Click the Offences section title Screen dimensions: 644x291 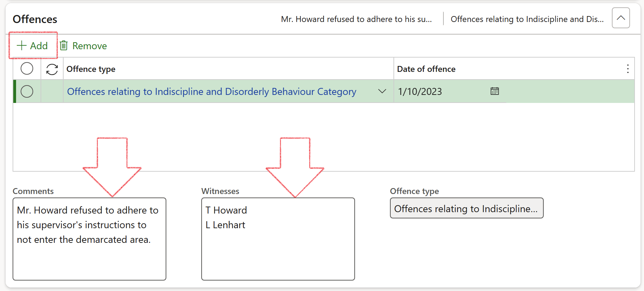(x=35, y=19)
